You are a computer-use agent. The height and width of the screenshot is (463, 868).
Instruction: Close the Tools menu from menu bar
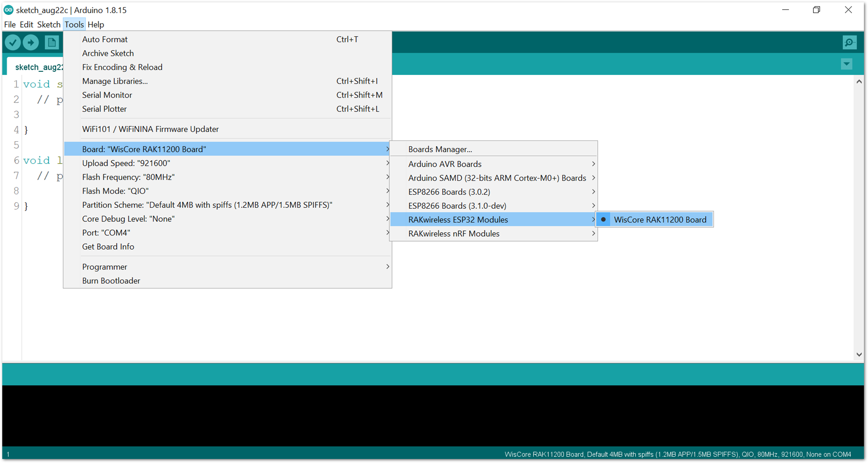point(74,24)
